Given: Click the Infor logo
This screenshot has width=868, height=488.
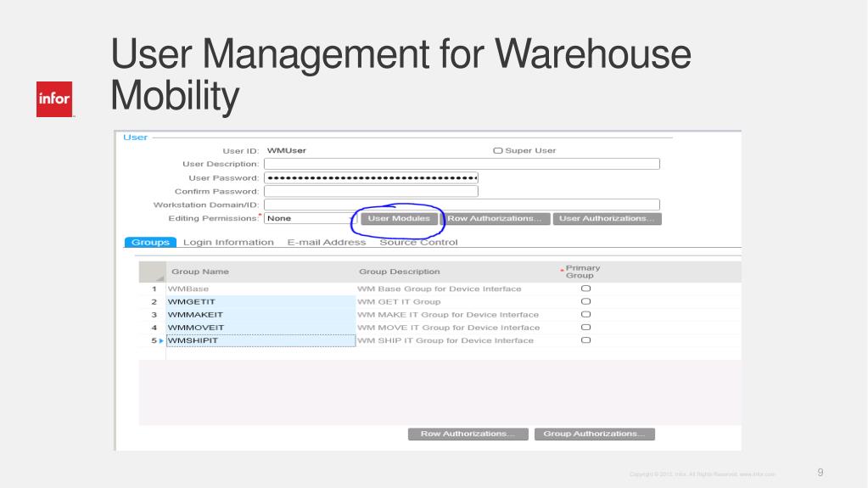Looking at the screenshot, I should click(x=54, y=99).
